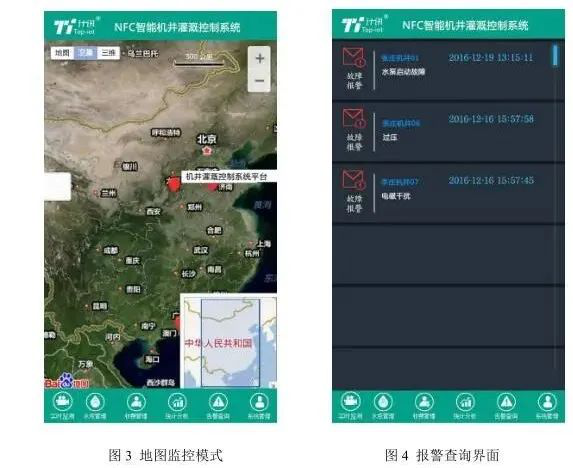Click alarm list scrollbar handle
Screen dimensions: 573x468
coord(555,56)
